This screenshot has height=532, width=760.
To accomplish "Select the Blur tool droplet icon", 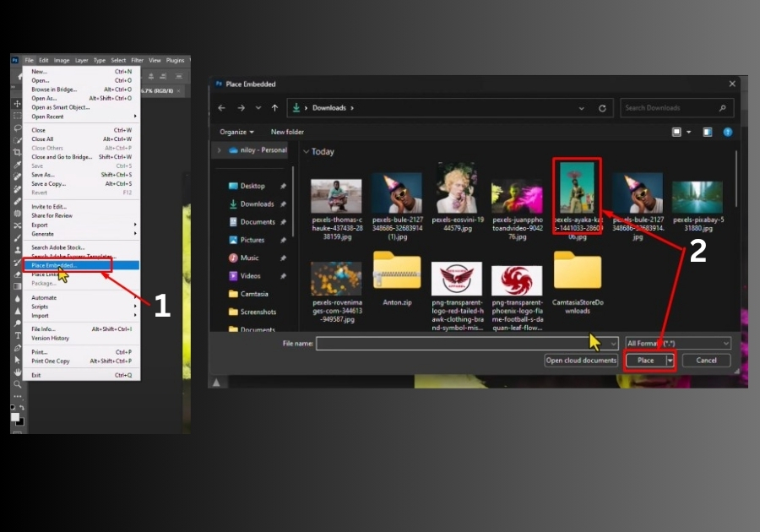I will coord(18,299).
